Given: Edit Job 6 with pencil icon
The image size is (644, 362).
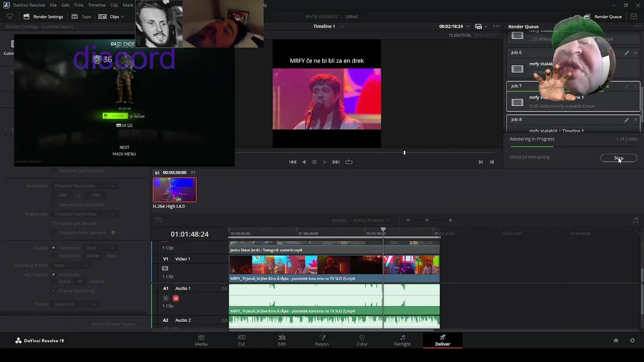Looking at the screenshot, I should coord(627,52).
